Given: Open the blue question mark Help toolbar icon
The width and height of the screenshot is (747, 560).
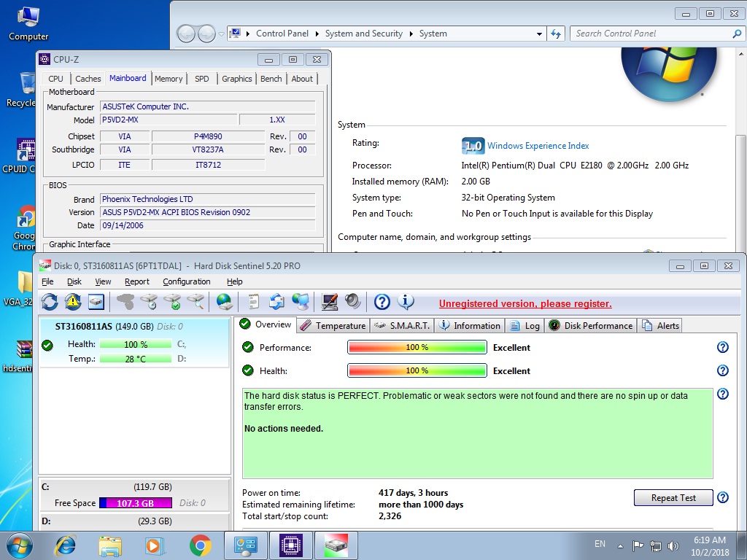Looking at the screenshot, I should (382, 301).
